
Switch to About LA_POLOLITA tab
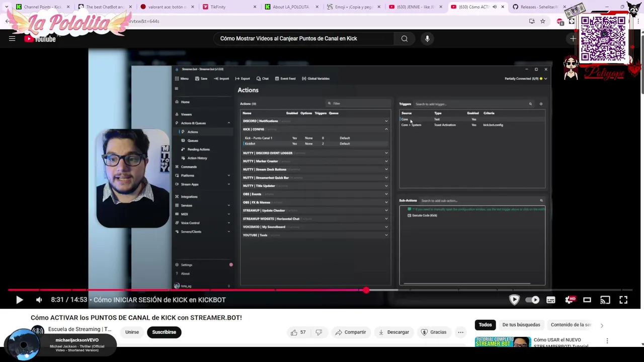pos(291,7)
